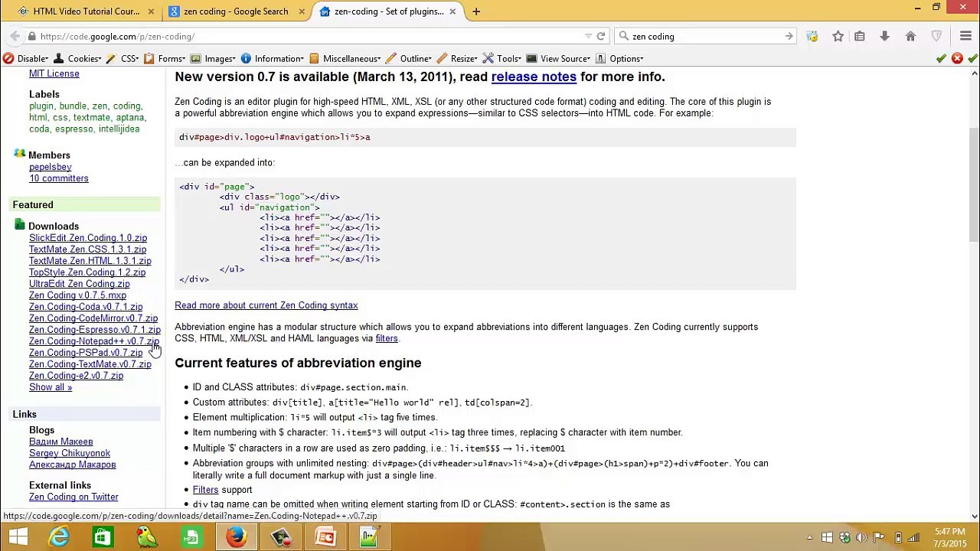
Task: Open the Filters support link
Action: pos(205,490)
